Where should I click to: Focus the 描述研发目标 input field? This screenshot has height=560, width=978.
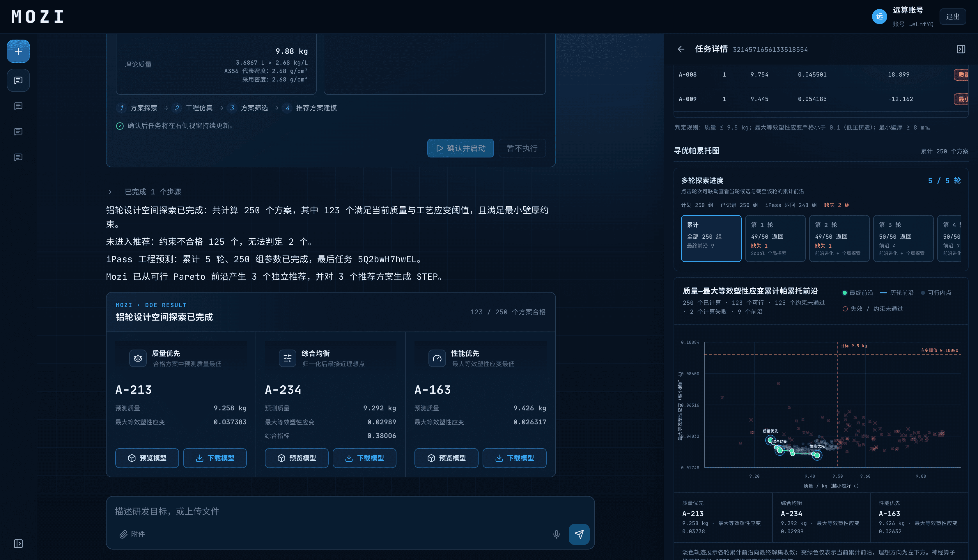pyautogui.click(x=350, y=511)
